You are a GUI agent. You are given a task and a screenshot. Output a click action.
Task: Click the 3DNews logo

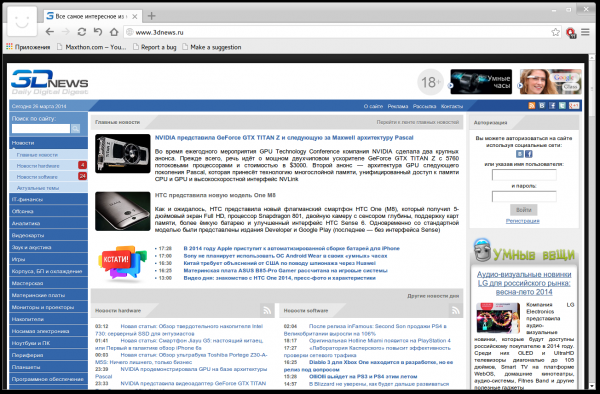tap(49, 82)
